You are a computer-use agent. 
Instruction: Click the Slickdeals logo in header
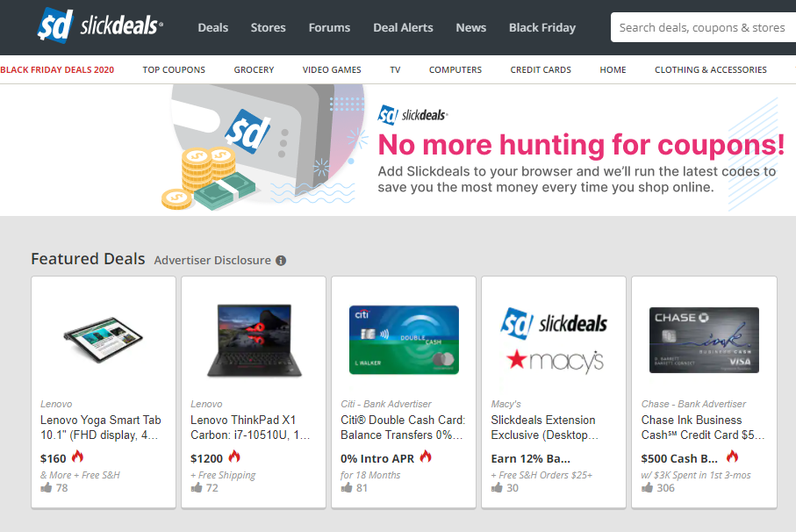(x=100, y=25)
